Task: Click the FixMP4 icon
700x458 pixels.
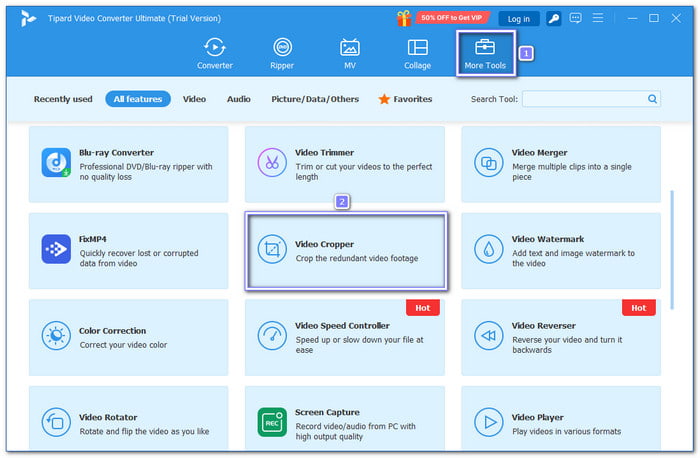Action: coord(56,249)
